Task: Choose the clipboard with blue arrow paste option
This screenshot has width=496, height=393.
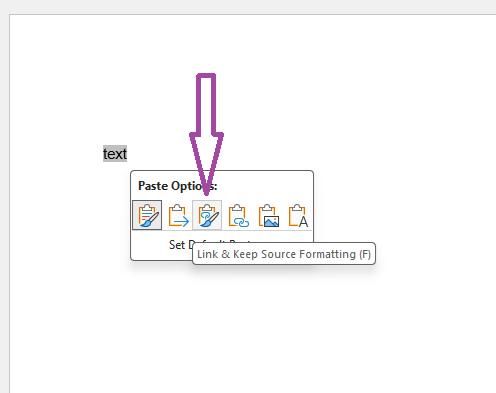Action: tap(177, 215)
